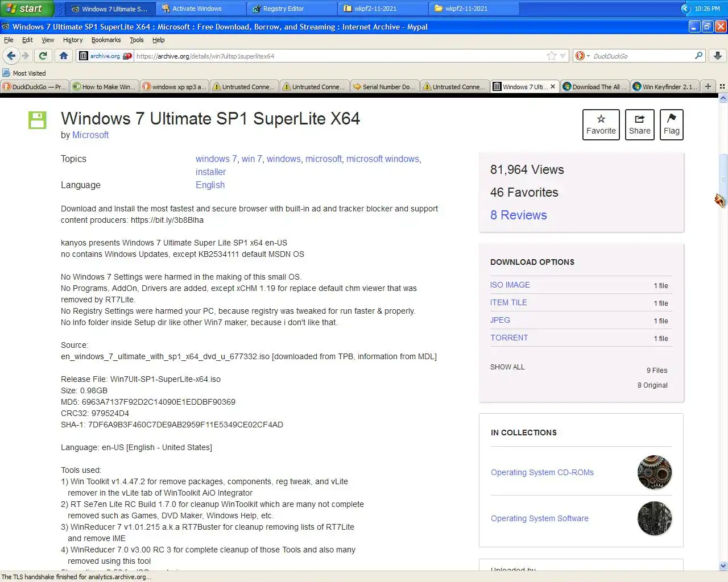Click the page scrollbar up arrow

tap(723, 98)
